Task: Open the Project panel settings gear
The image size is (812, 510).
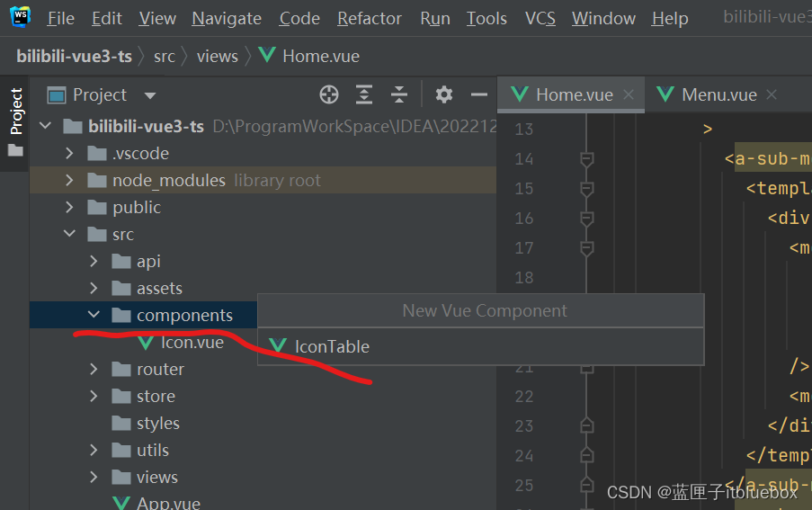Action: point(443,94)
